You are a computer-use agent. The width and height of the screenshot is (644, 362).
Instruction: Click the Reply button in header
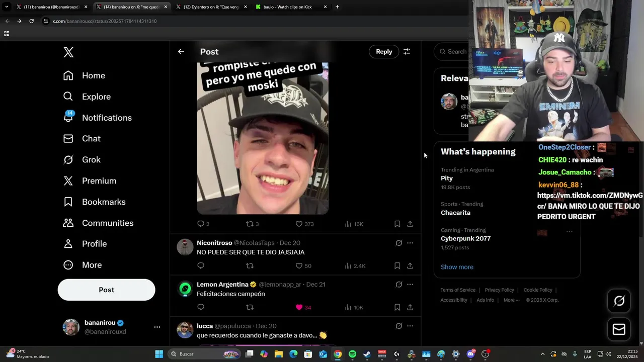384,51
